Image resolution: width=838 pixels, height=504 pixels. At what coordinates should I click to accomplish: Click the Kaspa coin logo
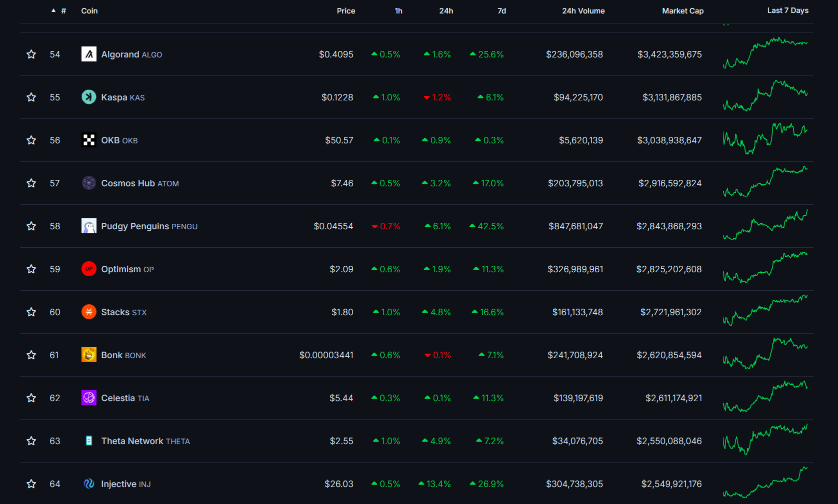click(x=89, y=97)
